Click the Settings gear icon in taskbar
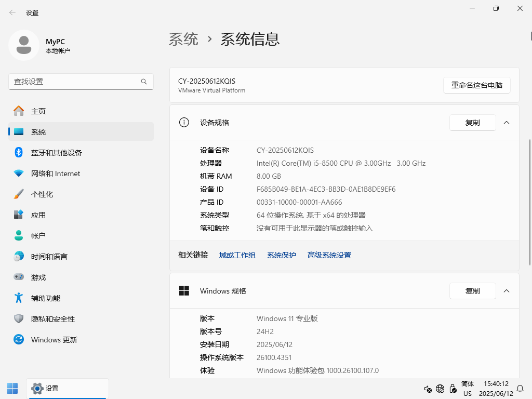 point(37,389)
